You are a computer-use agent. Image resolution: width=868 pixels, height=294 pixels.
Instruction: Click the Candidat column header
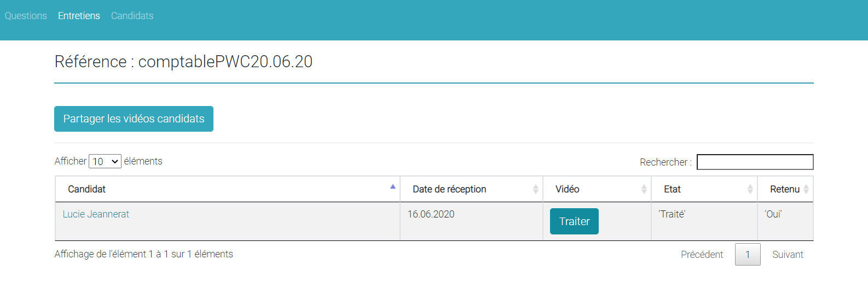coord(228,189)
